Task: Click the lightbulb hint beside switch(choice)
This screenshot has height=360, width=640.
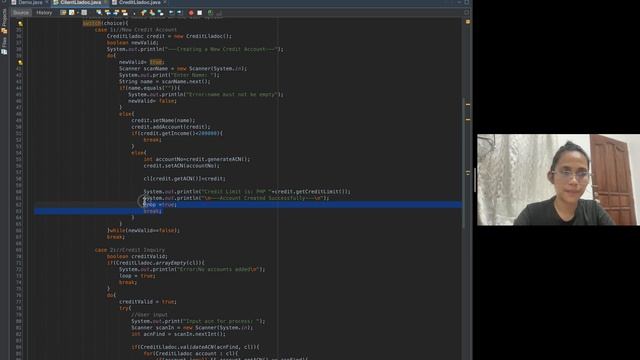Action: pos(20,24)
